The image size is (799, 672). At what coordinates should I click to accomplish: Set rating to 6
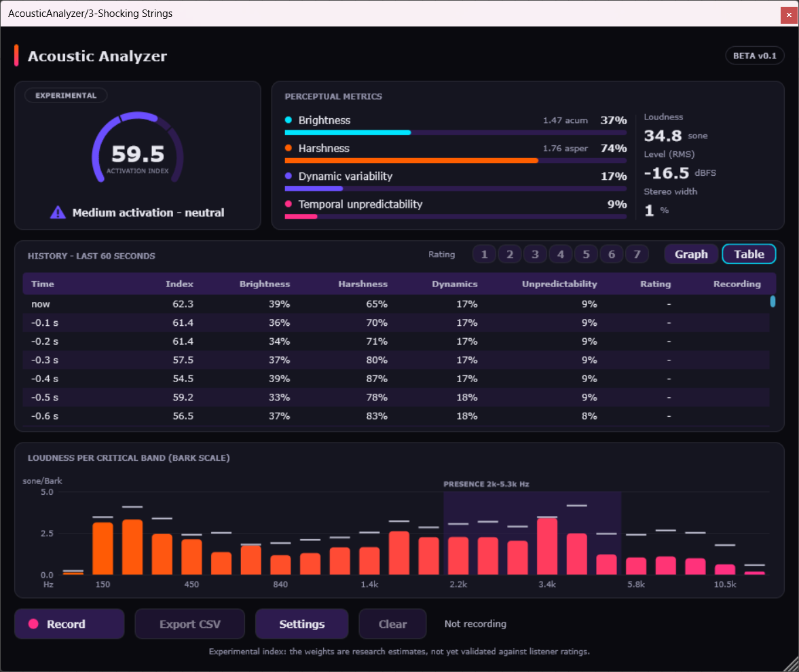(612, 254)
